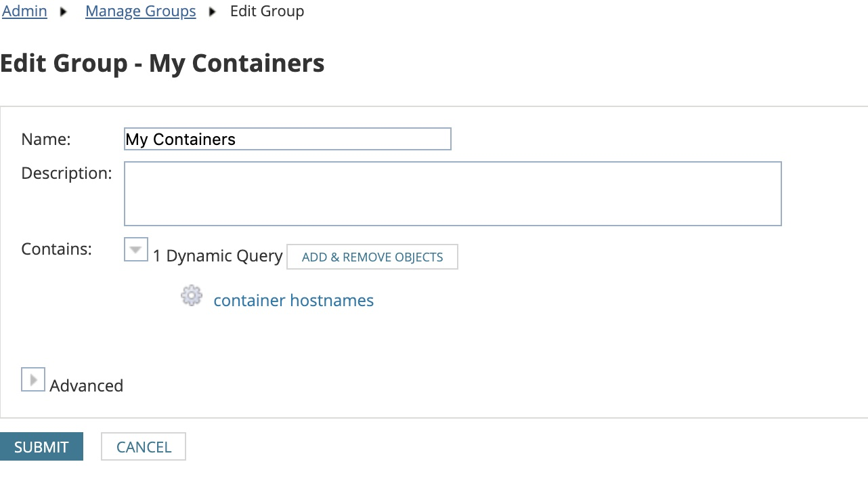
Task: Collapse the Contains section arrow
Action: 136,249
